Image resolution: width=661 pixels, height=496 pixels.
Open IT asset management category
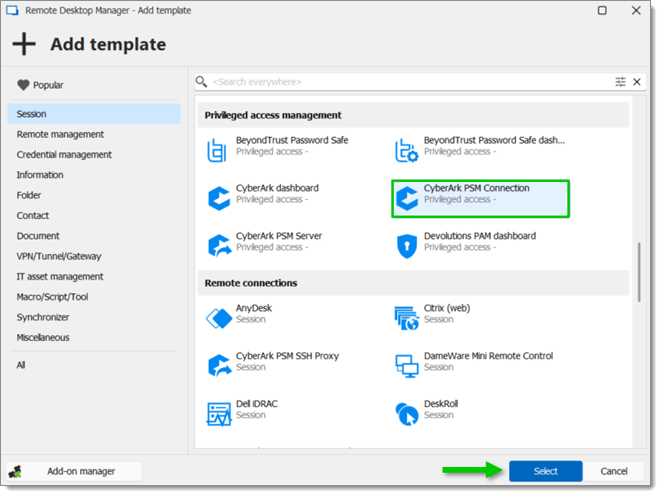tap(94, 276)
